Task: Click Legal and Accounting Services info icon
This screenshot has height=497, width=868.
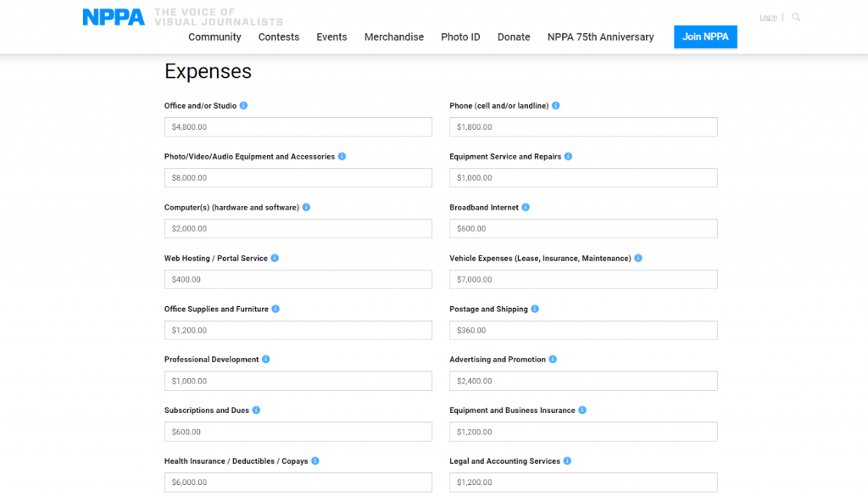Action: 567,461
